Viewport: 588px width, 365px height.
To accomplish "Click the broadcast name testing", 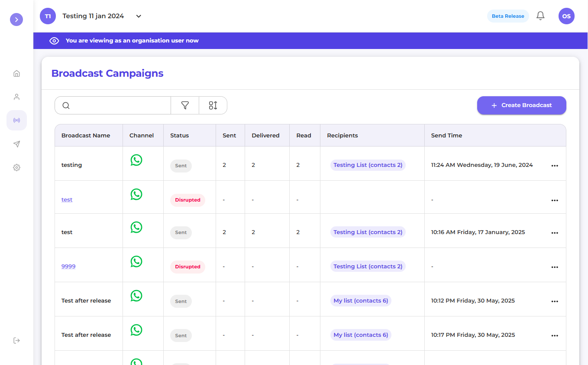I will click(71, 165).
